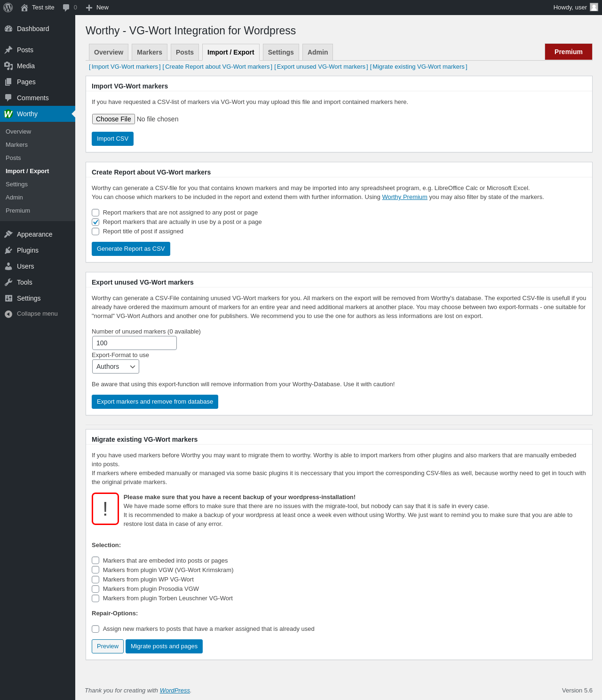Check Markers from plugin VGW Krimskram
The image size is (602, 700).
(95, 570)
